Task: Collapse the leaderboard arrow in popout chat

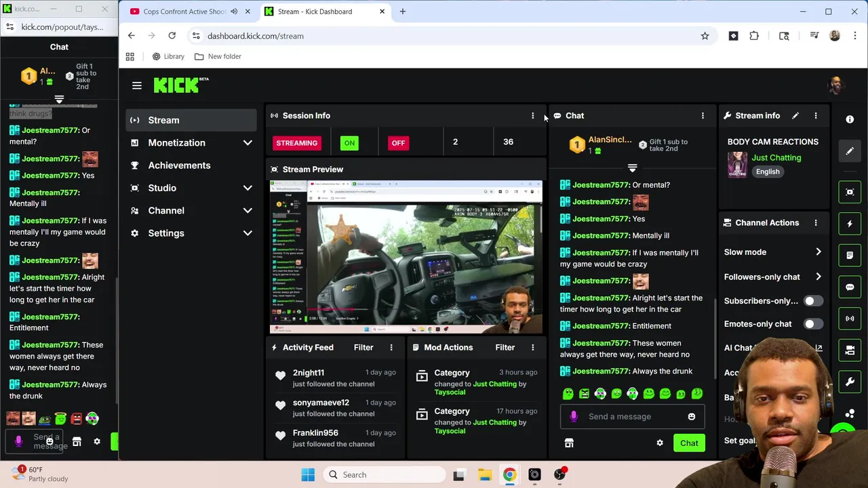Action: click(59, 100)
